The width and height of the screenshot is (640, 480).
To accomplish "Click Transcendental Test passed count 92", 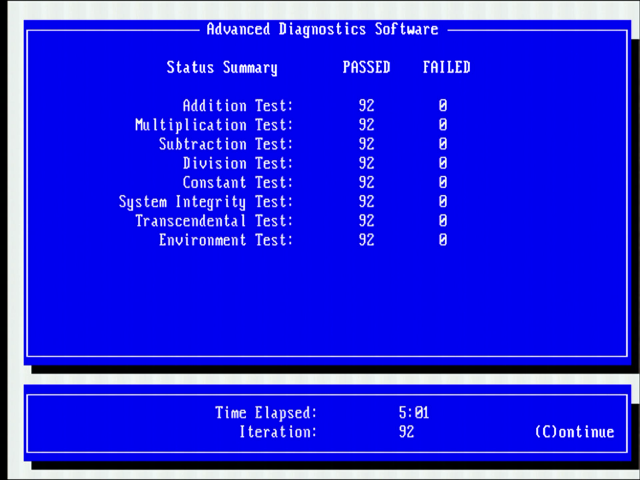I will tap(367, 221).
